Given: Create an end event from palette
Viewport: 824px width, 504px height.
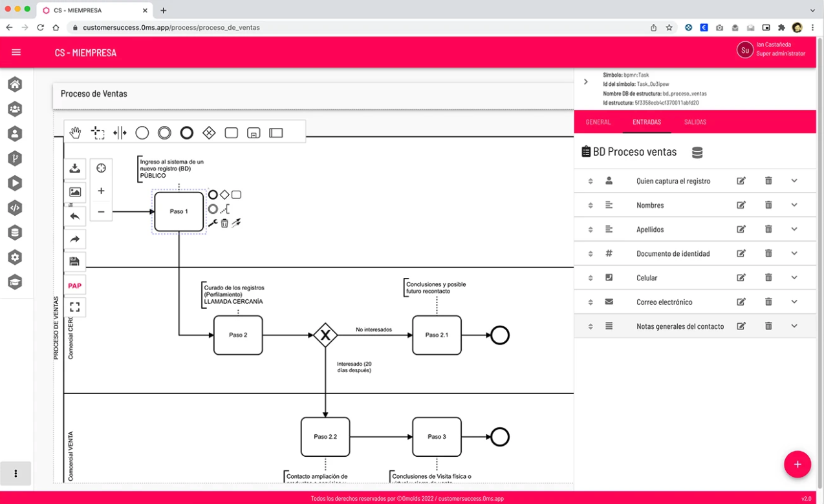Looking at the screenshot, I should [x=187, y=132].
